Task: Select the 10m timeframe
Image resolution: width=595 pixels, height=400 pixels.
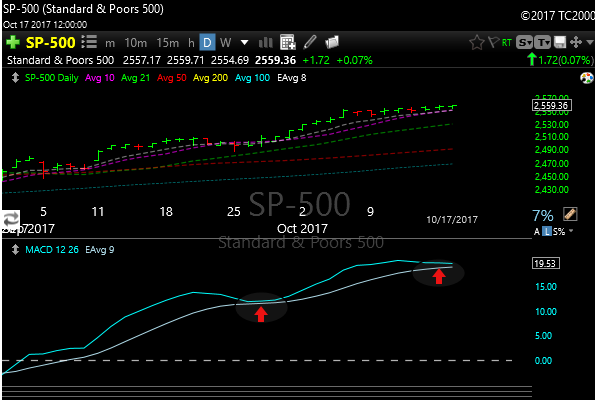Action: [135, 43]
